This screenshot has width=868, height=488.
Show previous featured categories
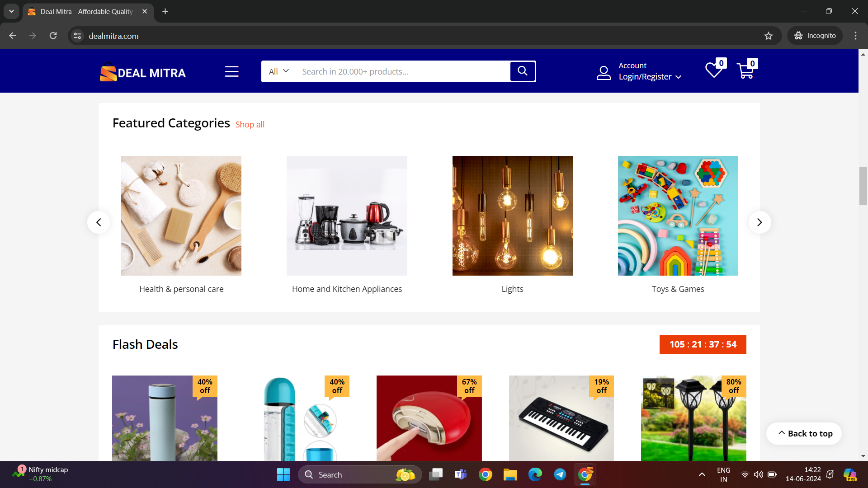[99, 222]
